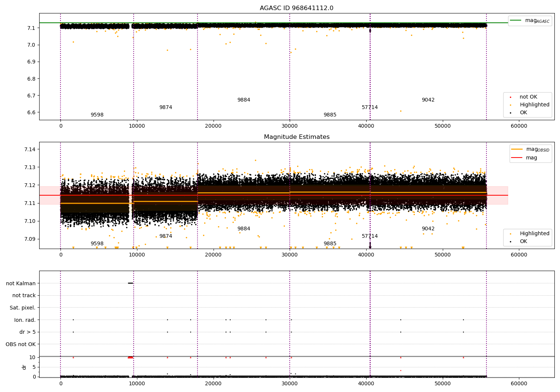560x392 pixels.
Task: Click the 'not Kalman' data cluster near 9000
Action: pyautogui.click(x=130, y=283)
